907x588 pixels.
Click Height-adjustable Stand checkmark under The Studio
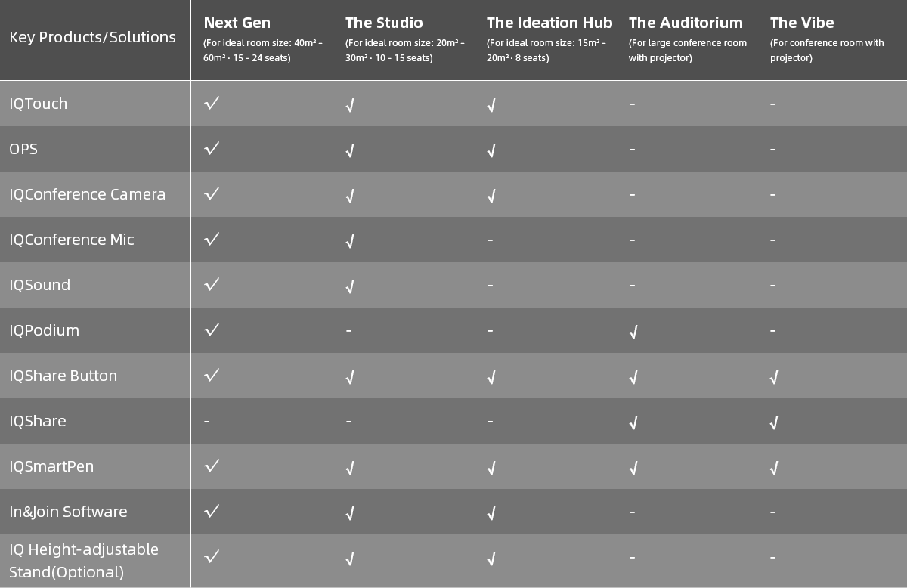350,559
